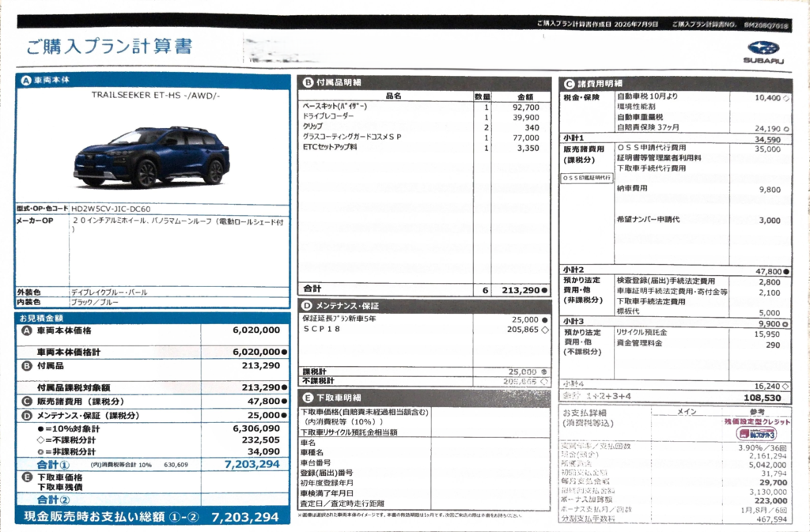The image size is (810, 532).
Task: Click the 3,350 ETC setup amount
Action: point(528,148)
